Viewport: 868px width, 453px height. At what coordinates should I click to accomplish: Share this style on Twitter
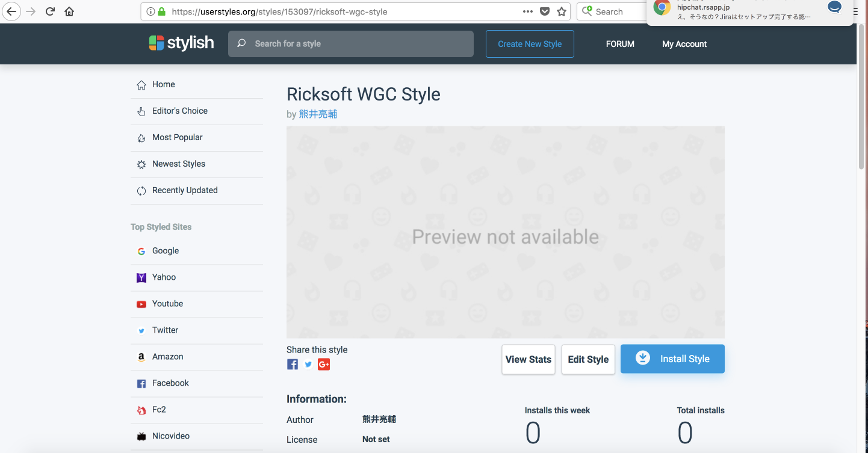pyautogui.click(x=308, y=364)
